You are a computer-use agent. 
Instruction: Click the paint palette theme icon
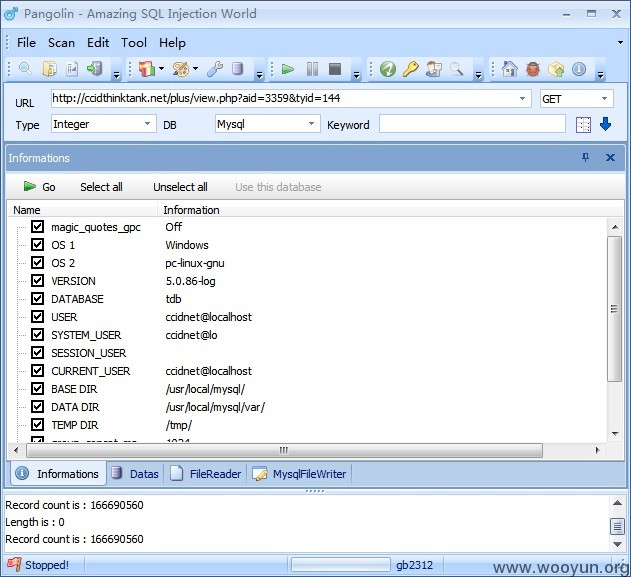click(x=180, y=69)
